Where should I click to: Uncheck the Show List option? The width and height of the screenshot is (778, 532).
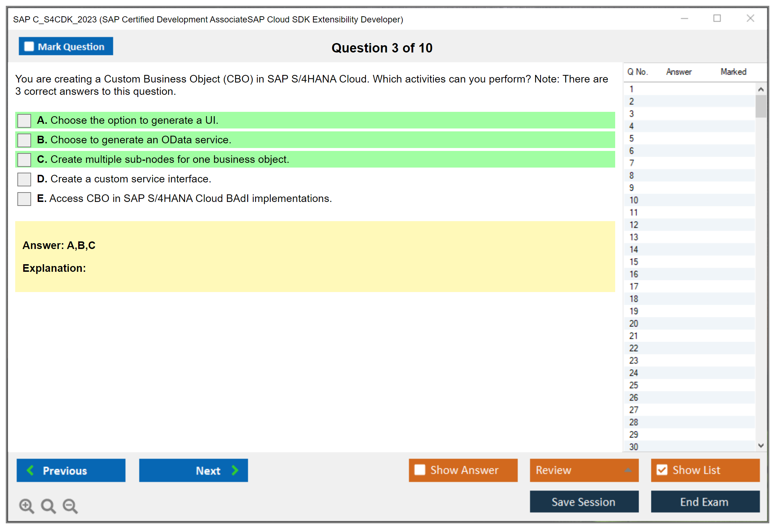(662, 470)
